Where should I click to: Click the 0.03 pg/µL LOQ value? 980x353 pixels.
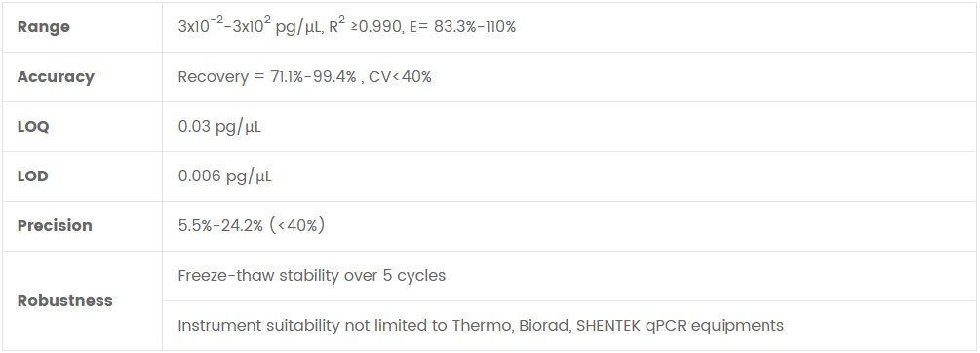[219, 127]
